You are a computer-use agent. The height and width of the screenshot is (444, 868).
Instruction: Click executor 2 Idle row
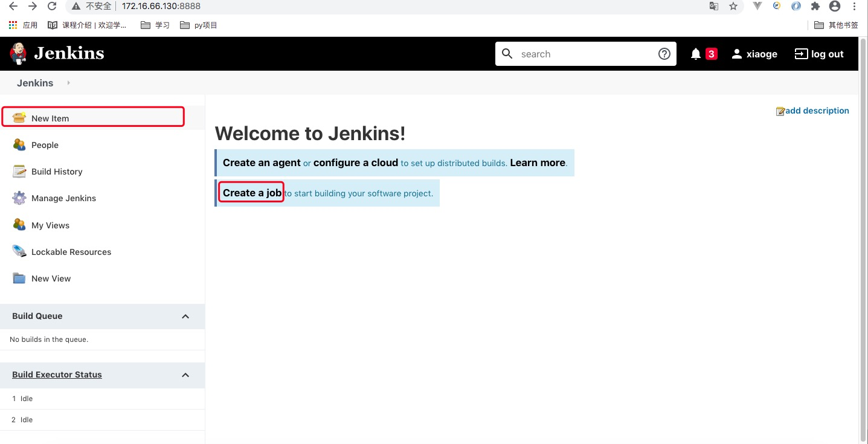102,420
